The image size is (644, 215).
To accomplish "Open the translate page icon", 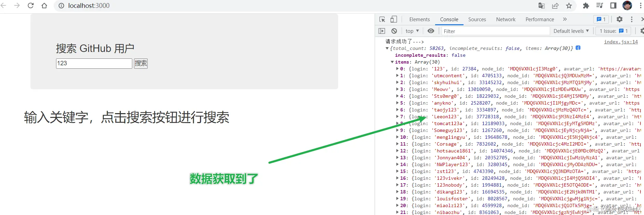I will click(541, 5).
